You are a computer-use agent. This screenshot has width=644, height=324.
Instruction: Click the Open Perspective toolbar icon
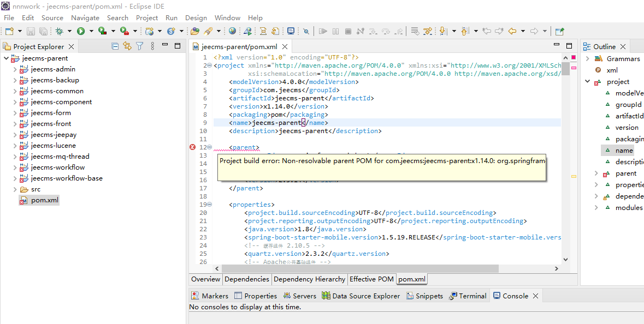tap(559, 32)
